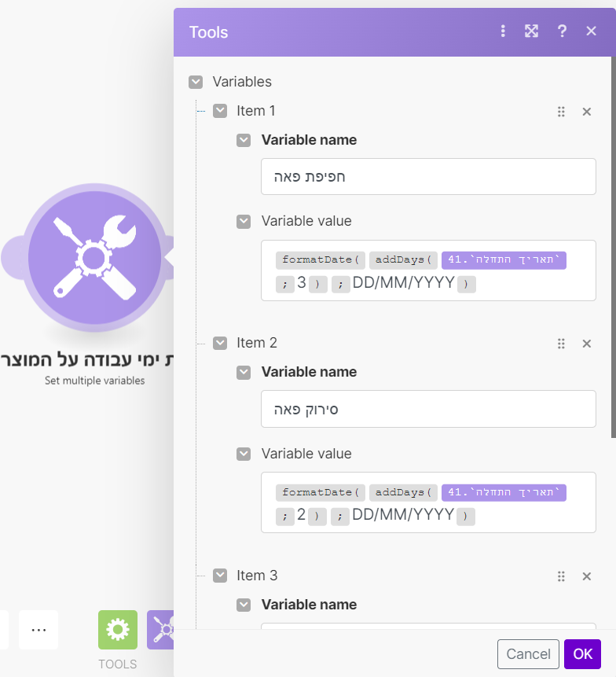Collapse the Variables section
Screen dimensions: 616x677
(x=195, y=82)
